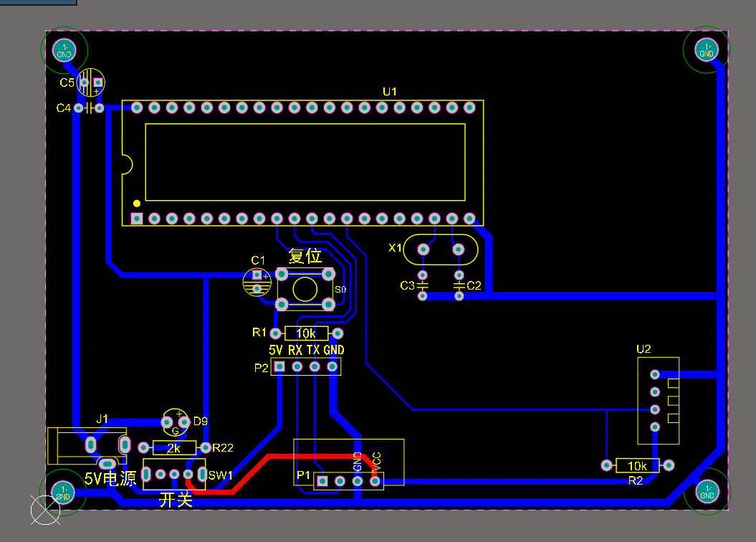The image size is (756, 542).
Task: Click the RX silkscreen label above P2
Action: pos(295,350)
